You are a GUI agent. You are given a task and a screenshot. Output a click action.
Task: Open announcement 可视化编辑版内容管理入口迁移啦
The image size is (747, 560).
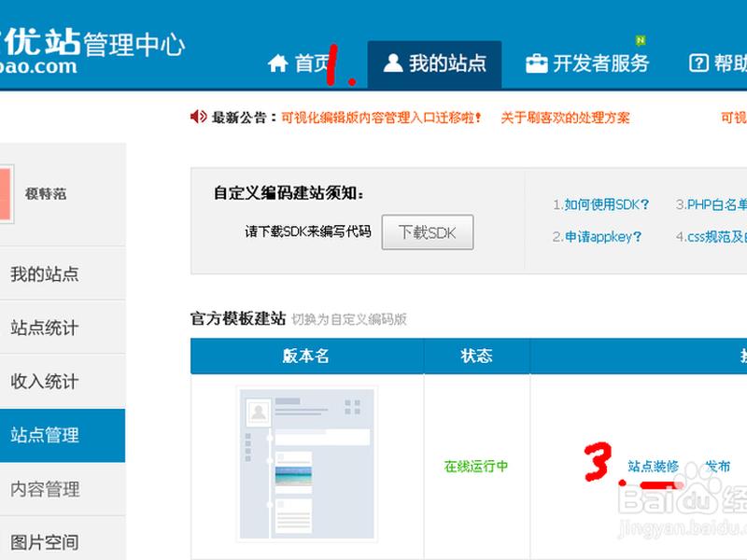[x=381, y=118]
